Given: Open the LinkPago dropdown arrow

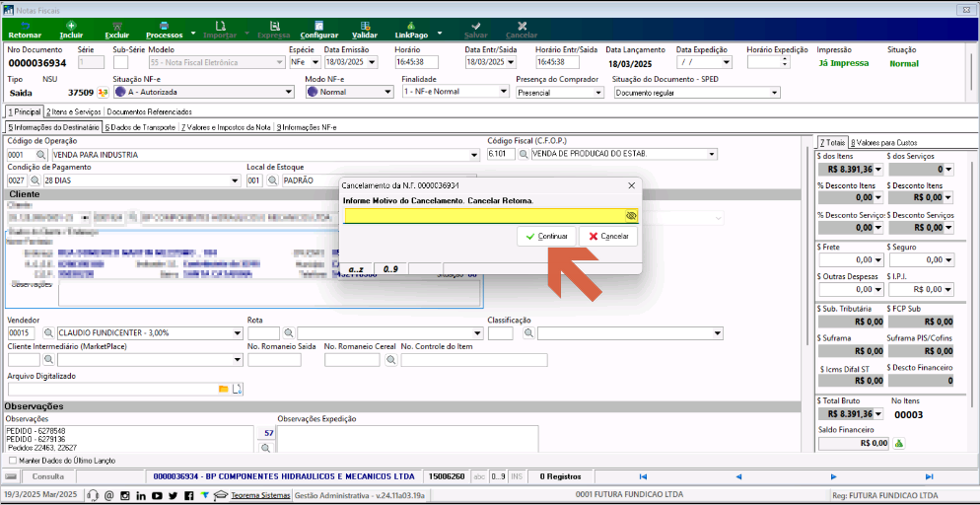Looking at the screenshot, I should pyautogui.click(x=440, y=33).
